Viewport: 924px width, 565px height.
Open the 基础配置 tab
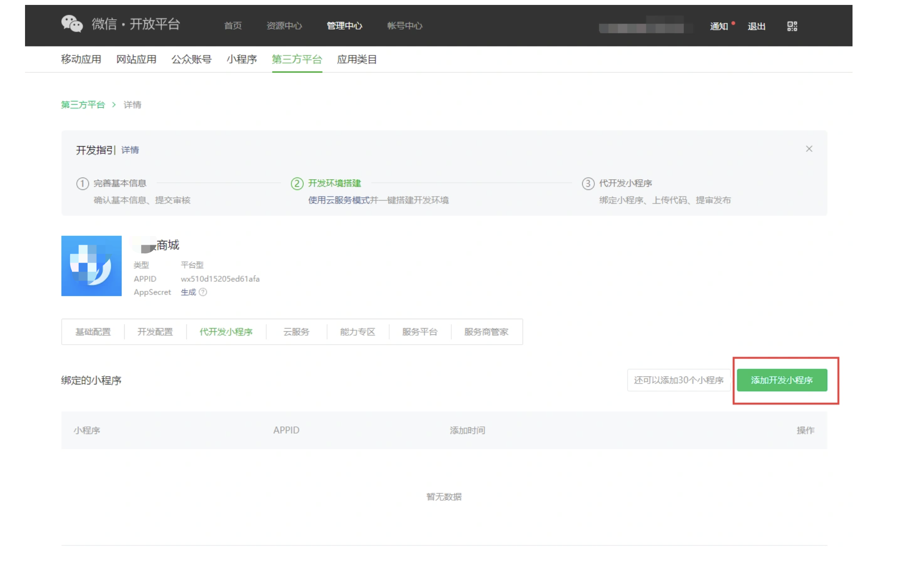[x=93, y=332]
